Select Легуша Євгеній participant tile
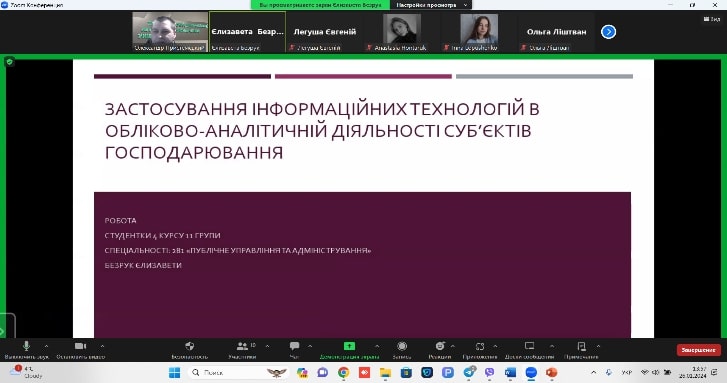This screenshot has width=727, height=383. [x=325, y=32]
